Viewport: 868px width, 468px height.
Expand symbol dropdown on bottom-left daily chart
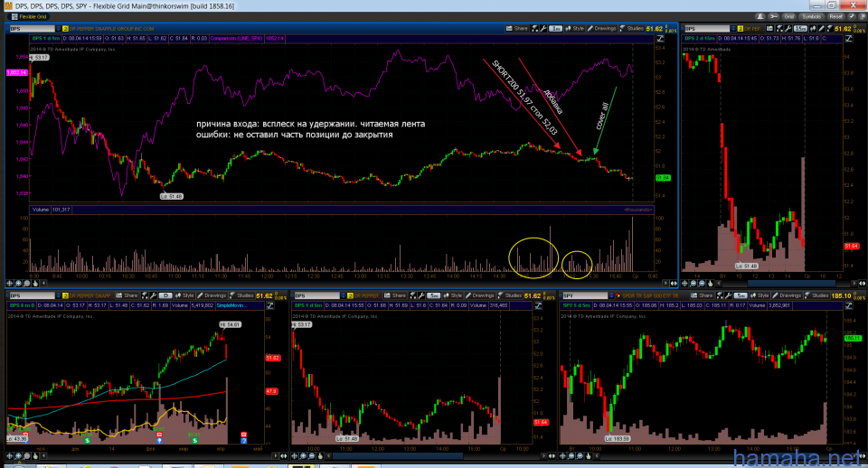(x=59, y=295)
